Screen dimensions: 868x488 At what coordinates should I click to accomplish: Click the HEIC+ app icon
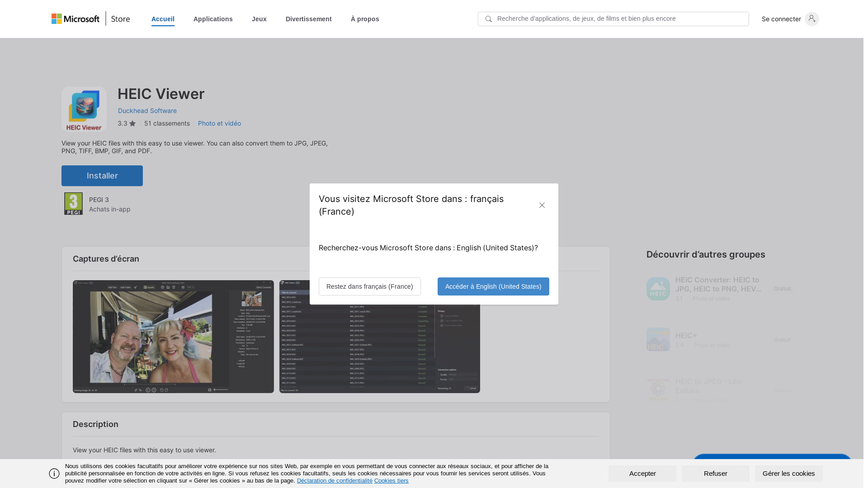[x=658, y=339]
